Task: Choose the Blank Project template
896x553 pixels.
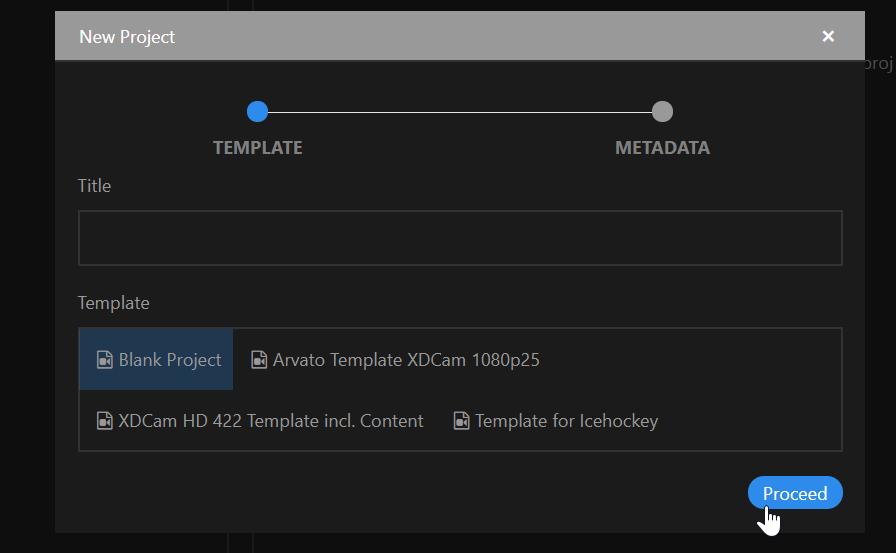Action: click(x=156, y=359)
